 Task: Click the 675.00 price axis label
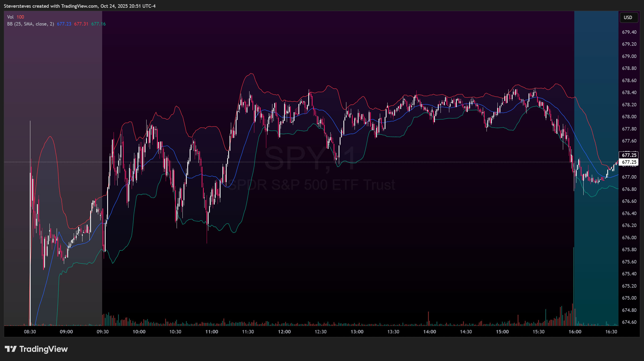[x=629, y=298]
